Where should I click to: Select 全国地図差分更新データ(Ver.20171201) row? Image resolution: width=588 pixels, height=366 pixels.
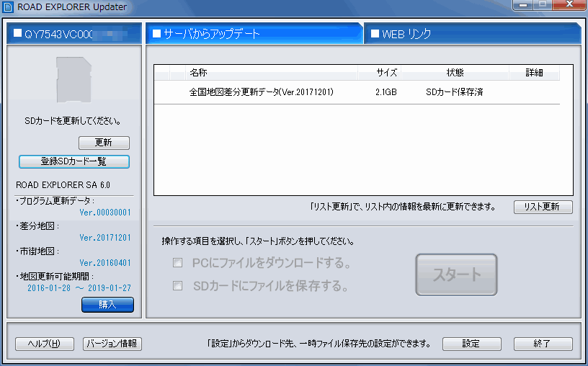(x=357, y=92)
